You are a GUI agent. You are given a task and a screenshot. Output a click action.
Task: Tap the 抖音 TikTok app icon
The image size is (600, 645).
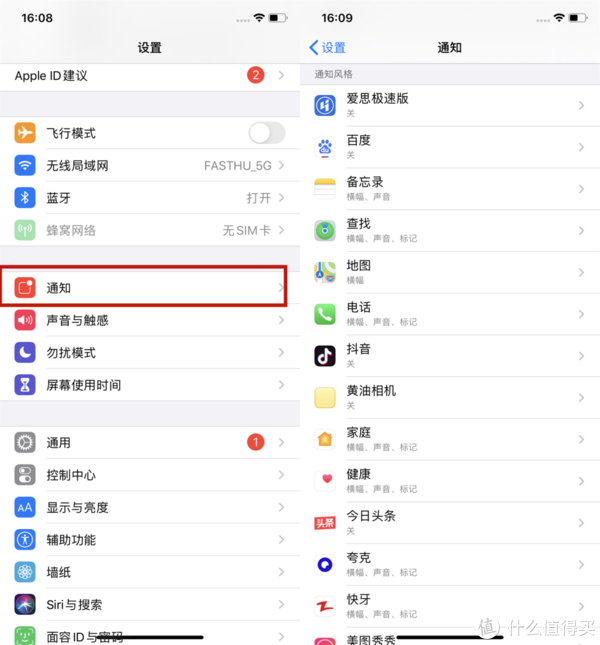(325, 356)
